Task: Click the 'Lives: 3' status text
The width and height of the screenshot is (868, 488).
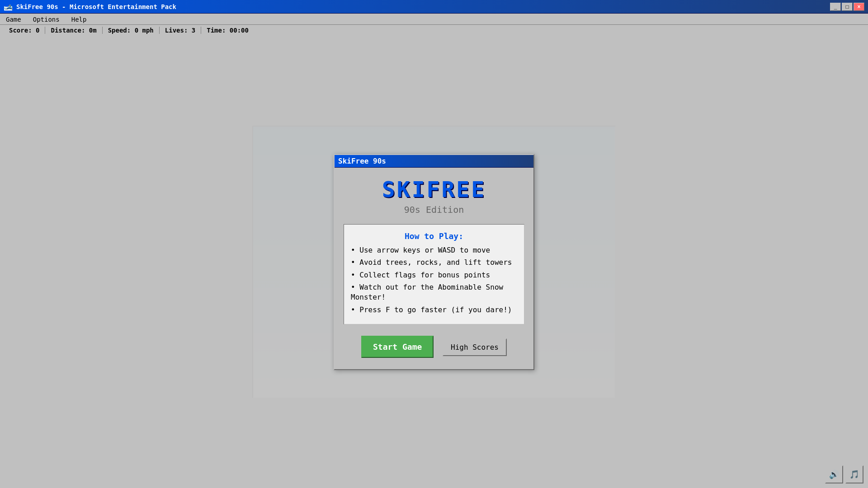Action: point(180,30)
